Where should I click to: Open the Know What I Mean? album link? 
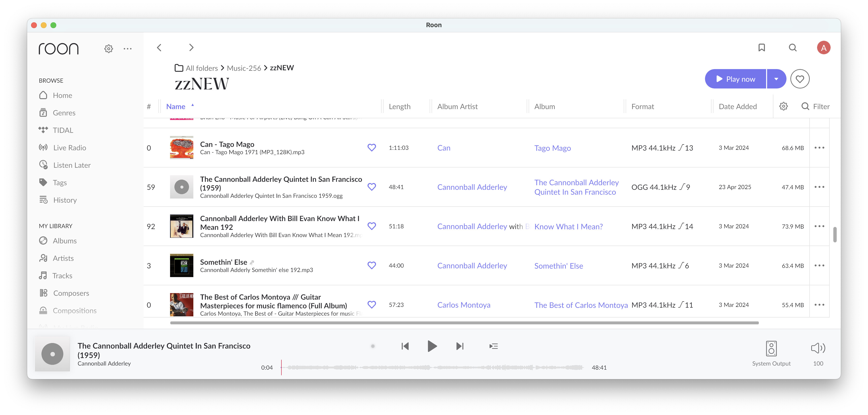(568, 226)
